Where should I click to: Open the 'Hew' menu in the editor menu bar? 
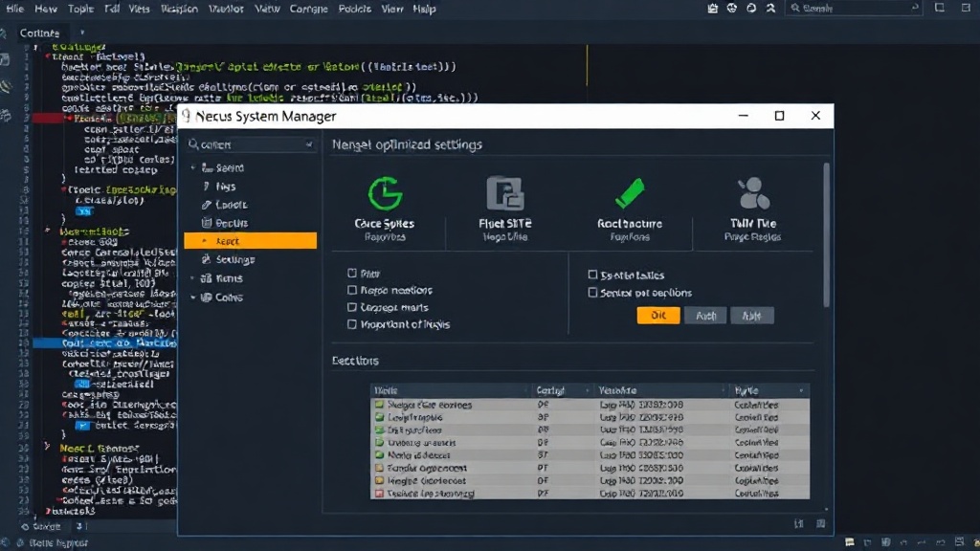click(46, 9)
